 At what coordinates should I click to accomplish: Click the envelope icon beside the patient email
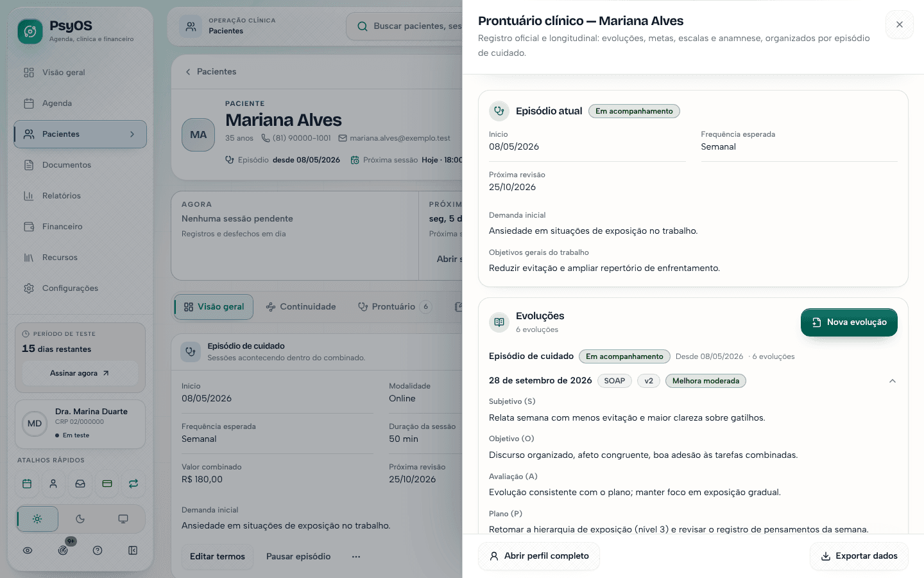click(x=343, y=138)
